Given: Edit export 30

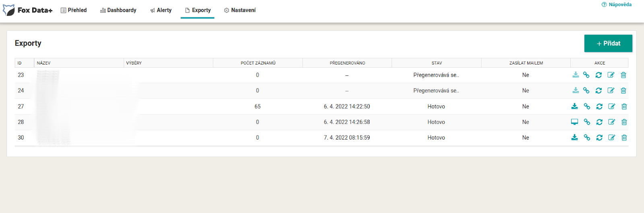Looking at the screenshot, I should tap(612, 138).
